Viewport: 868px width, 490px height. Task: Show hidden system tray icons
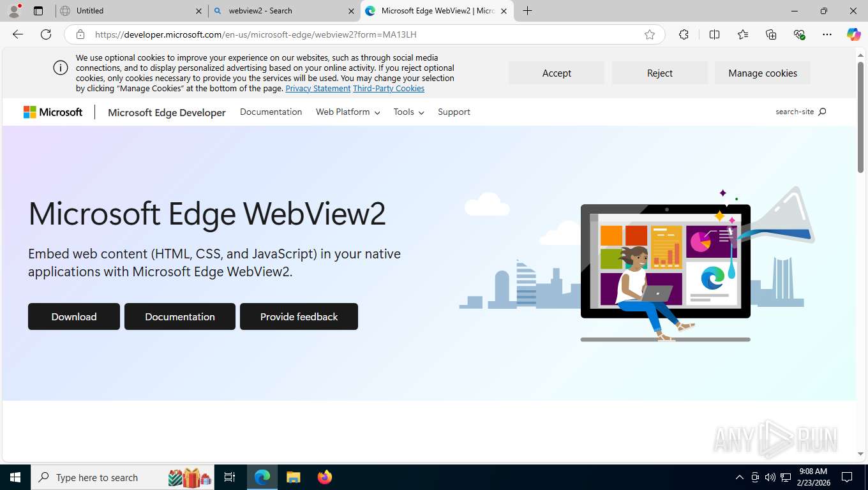tap(740, 477)
